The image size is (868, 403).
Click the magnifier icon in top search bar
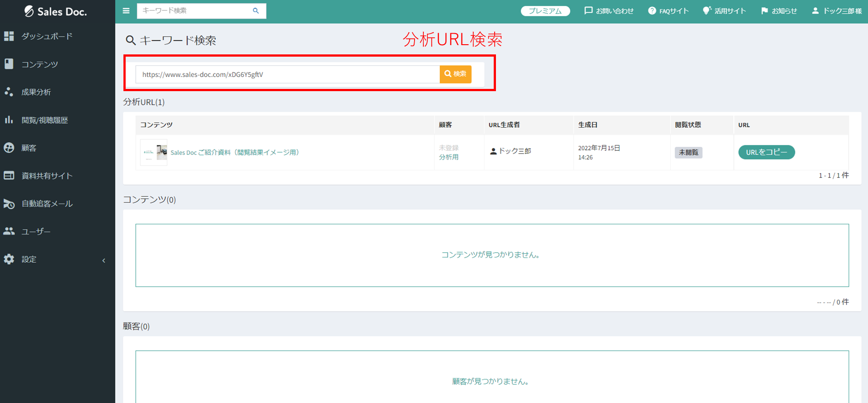256,11
